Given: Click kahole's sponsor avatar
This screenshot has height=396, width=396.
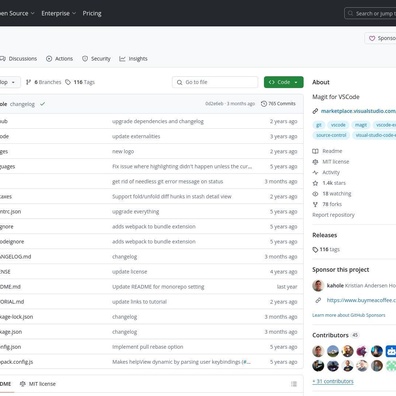Looking at the screenshot, I should tap(318, 286).
